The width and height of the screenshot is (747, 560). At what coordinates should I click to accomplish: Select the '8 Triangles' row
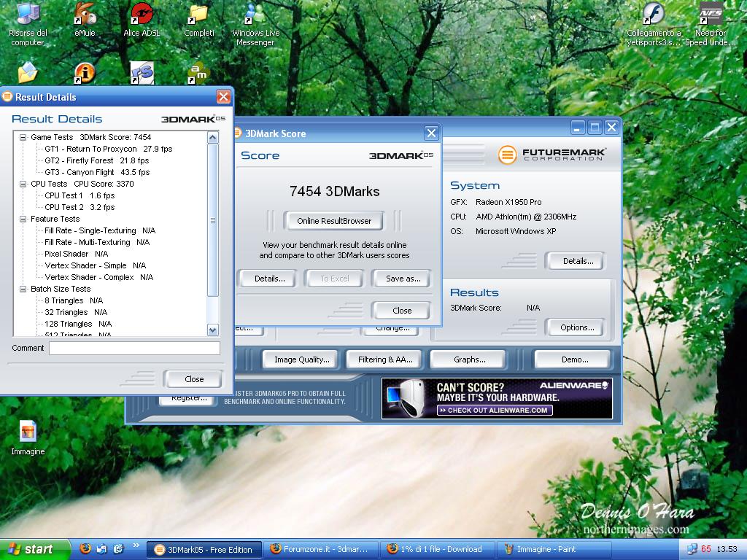[x=74, y=300]
